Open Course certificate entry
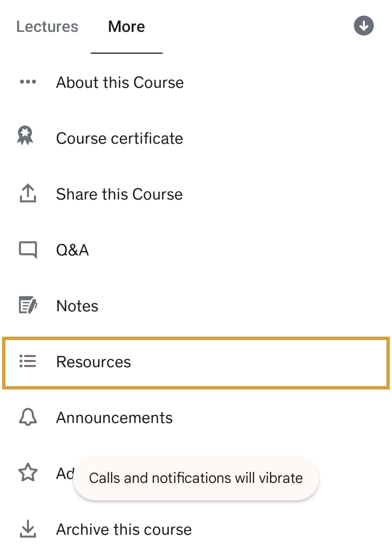The image size is (392, 544). [x=120, y=139]
